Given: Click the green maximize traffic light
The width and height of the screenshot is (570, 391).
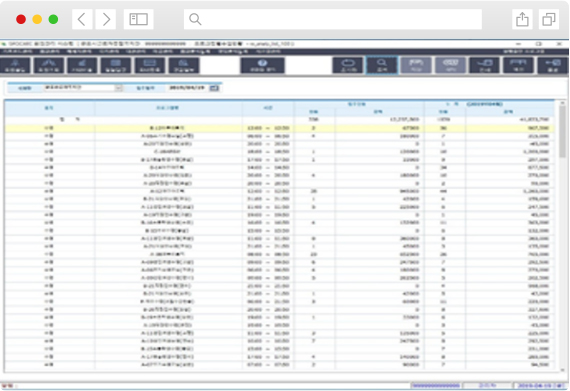Looking at the screenshot, I should click(53, 19).
